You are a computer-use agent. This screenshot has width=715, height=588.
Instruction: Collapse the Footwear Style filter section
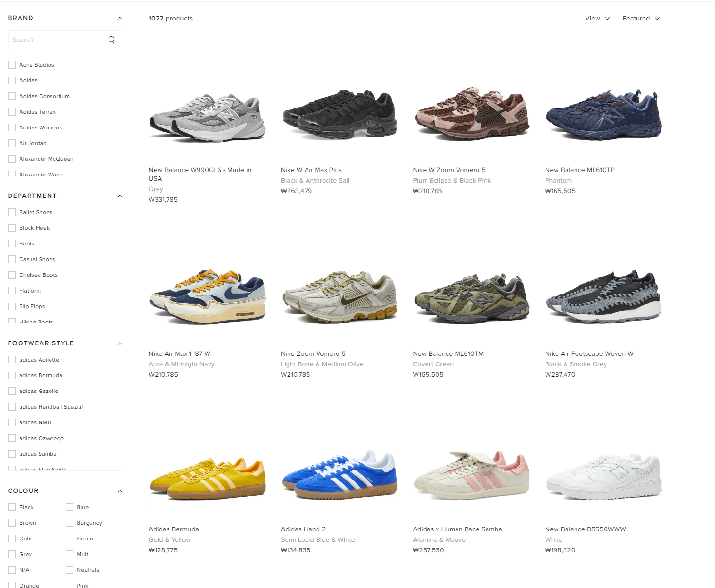point(120,343)
